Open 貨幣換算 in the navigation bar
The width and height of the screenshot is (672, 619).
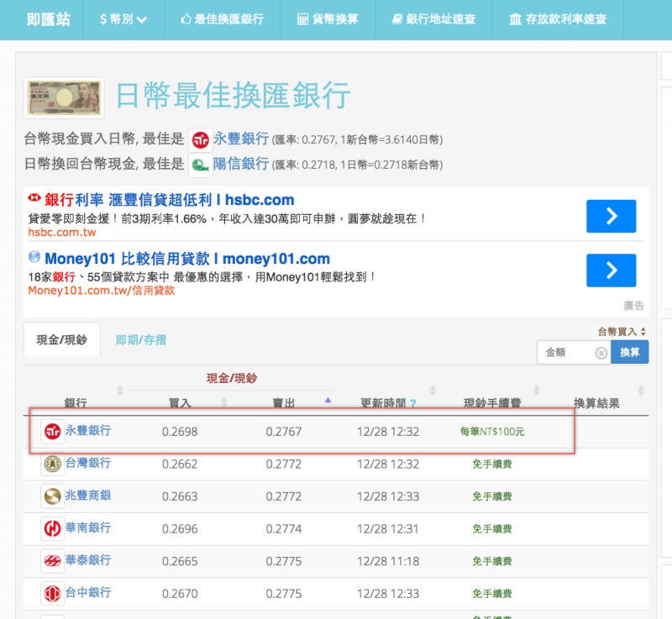pos(328,19)
